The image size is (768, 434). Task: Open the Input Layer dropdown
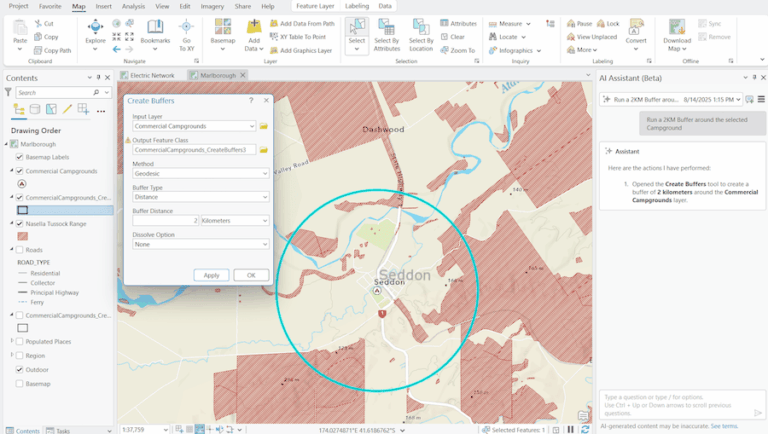[252, 126]
